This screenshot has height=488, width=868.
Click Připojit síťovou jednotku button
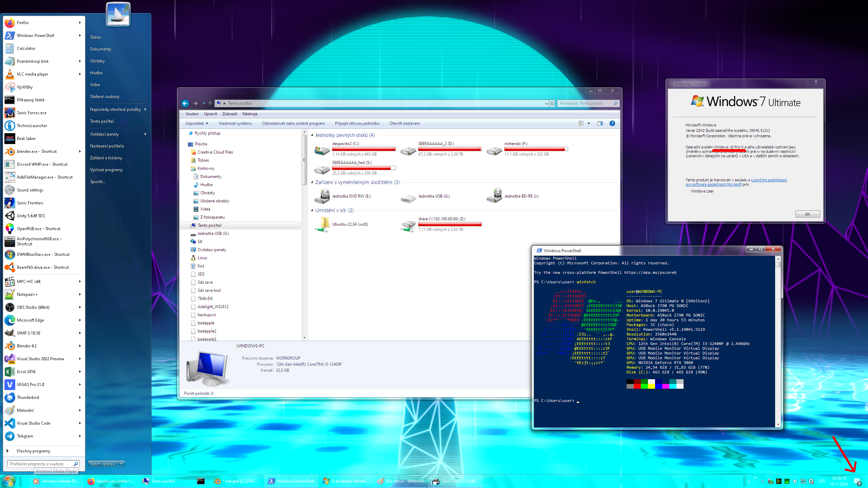point(357,123)
